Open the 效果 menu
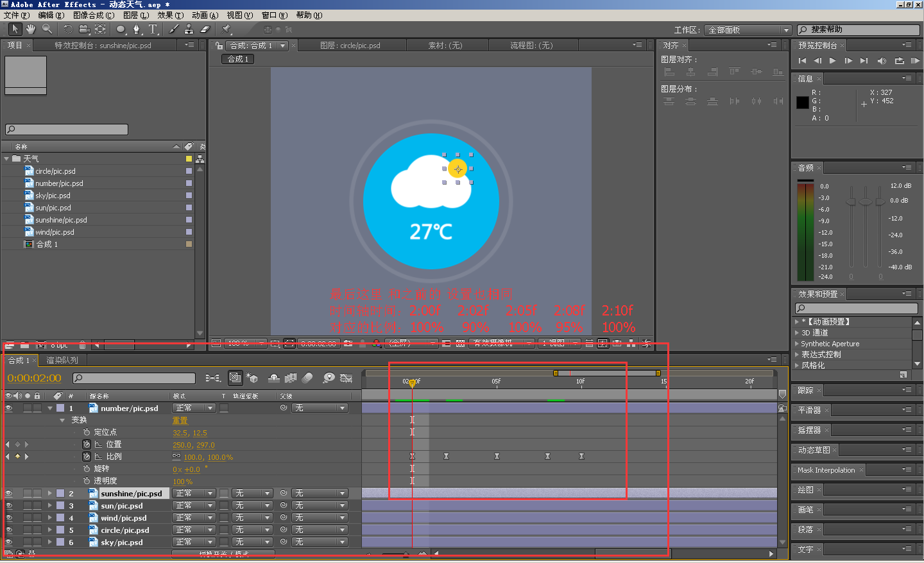 click(170, 15)
